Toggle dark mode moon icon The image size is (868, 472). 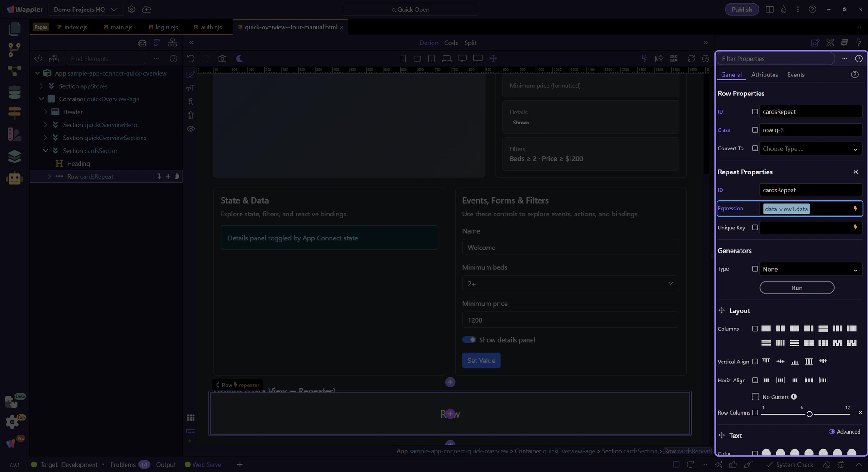tap(240, 58)
